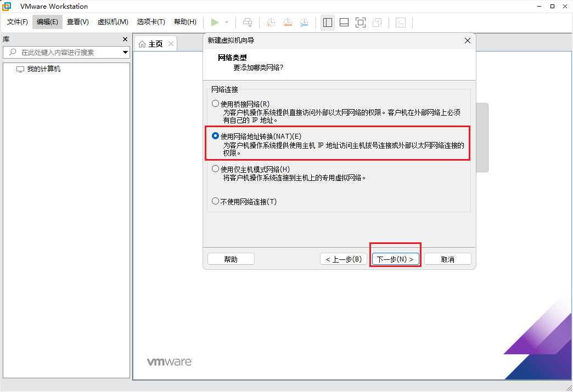Click the library search input field

(x=66, y=52)
